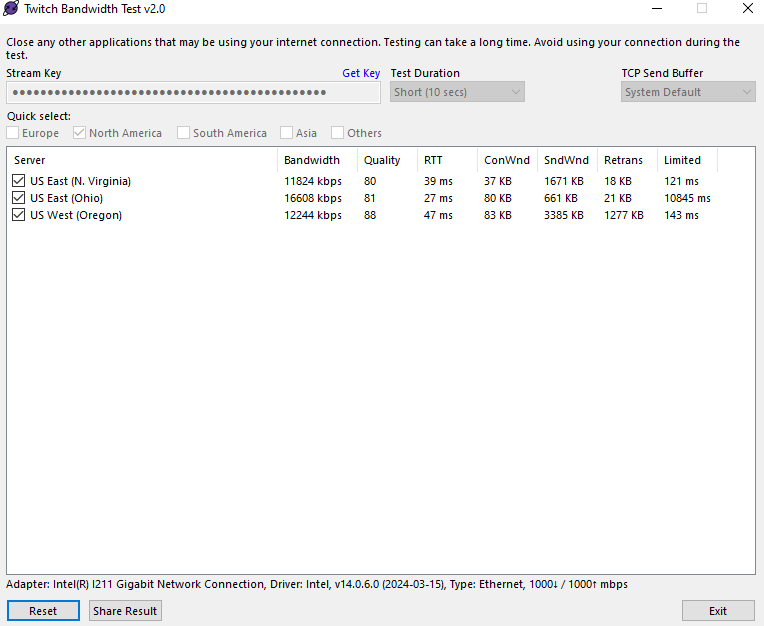Click the 10845 ms Limited value
The height and width of the screenshot is (626, 764).
(x=687, y=198)
